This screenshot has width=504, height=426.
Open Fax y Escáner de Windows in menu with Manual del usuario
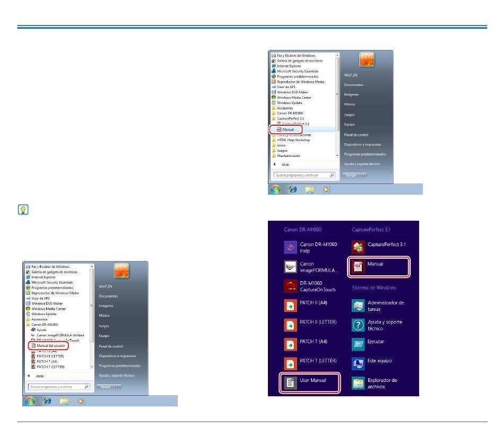click(48, 266)
